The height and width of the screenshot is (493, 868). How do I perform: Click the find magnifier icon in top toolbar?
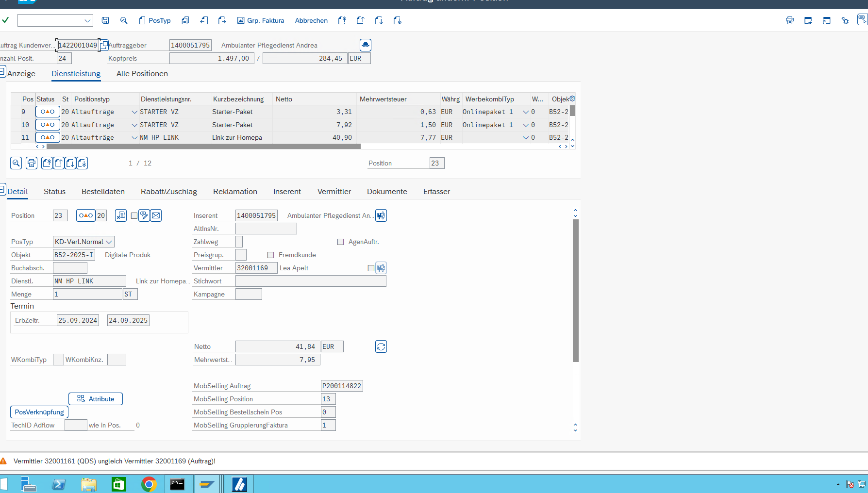[x=124, y=20]
